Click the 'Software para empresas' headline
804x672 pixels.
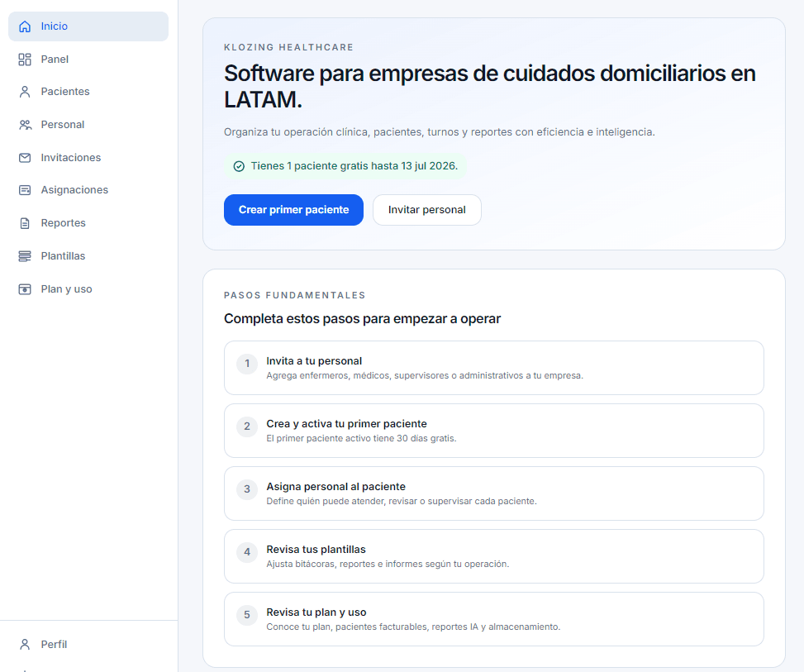point(490,86)
